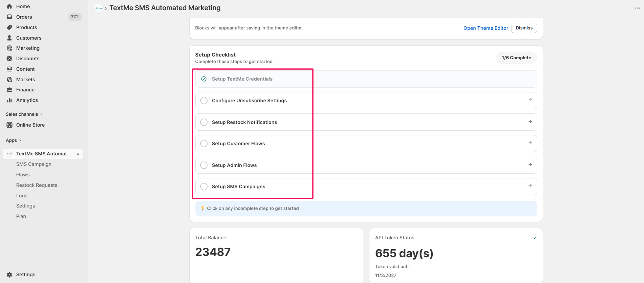Click the Open Theme Editor link

(486, 28)
